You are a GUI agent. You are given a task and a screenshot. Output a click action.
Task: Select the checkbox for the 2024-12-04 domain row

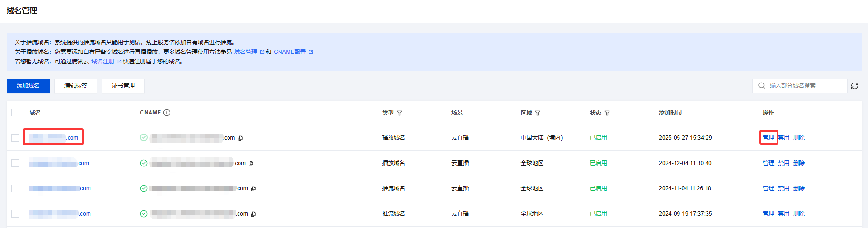[15, 163]
